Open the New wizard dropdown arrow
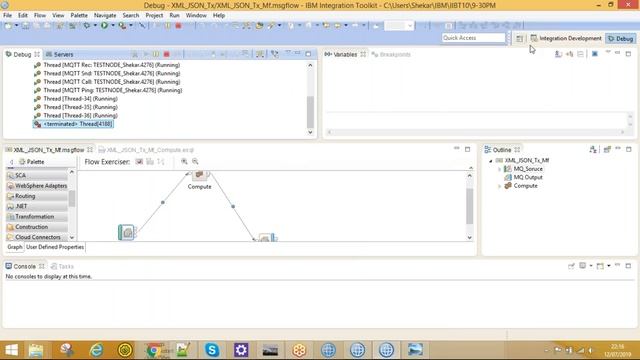 pos(17,25)
